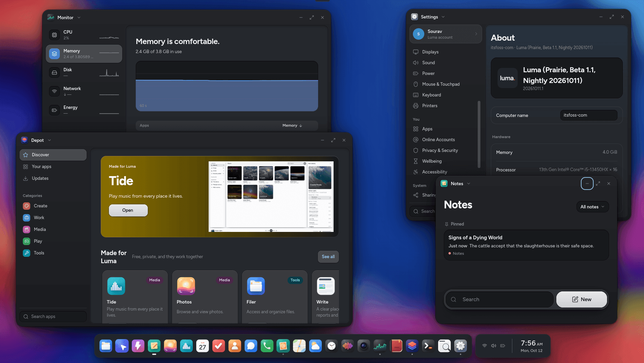Open the Contacts icon in the dock
This screenshot has width=644, height=363.
pyautogui.click(x=235, y=346)
